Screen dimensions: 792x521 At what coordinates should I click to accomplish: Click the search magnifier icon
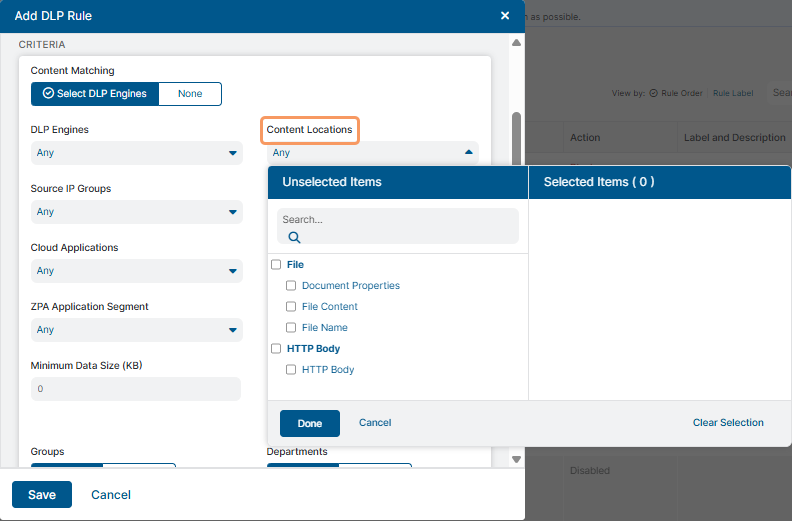point(294,238)
